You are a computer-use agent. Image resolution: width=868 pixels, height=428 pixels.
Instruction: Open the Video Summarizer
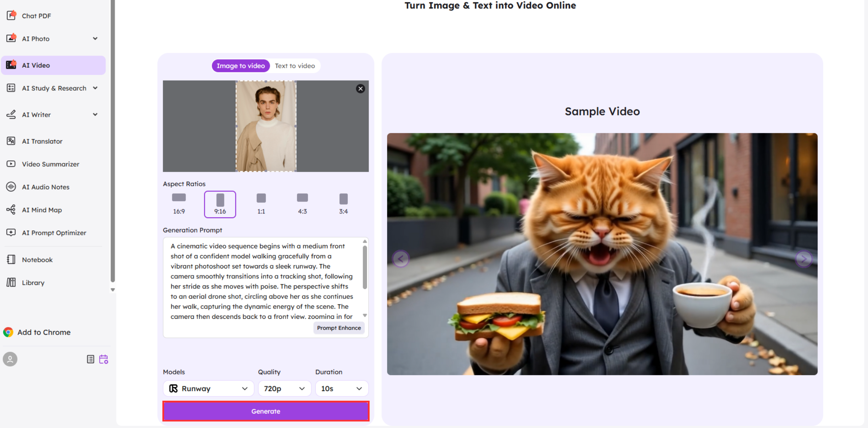point(51,164)
